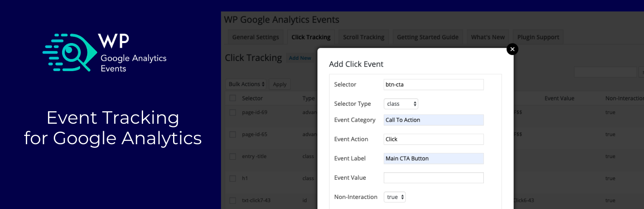Go to the Getting Started Guide tab
Screen dimensions: 644x209
(428, 37)
